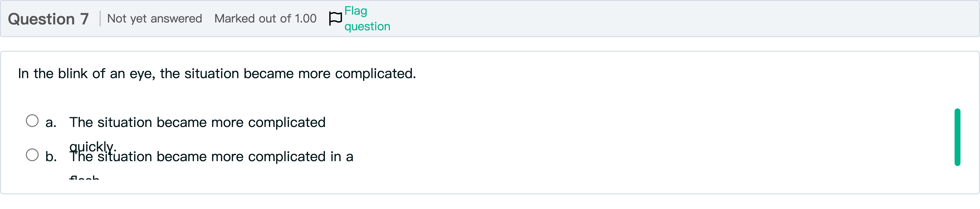Viewport: 980px width, 209px height.
Task: Click the green vertical scrollbar thumb
Action: pos(957,137)
